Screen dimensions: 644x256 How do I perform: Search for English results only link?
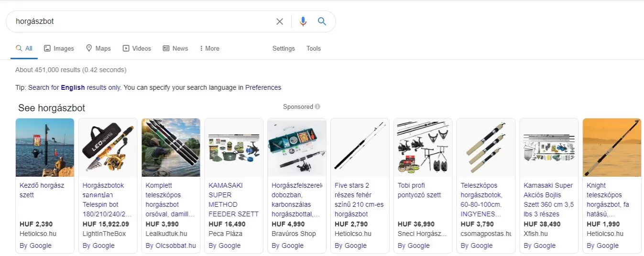tap(75, 87)
